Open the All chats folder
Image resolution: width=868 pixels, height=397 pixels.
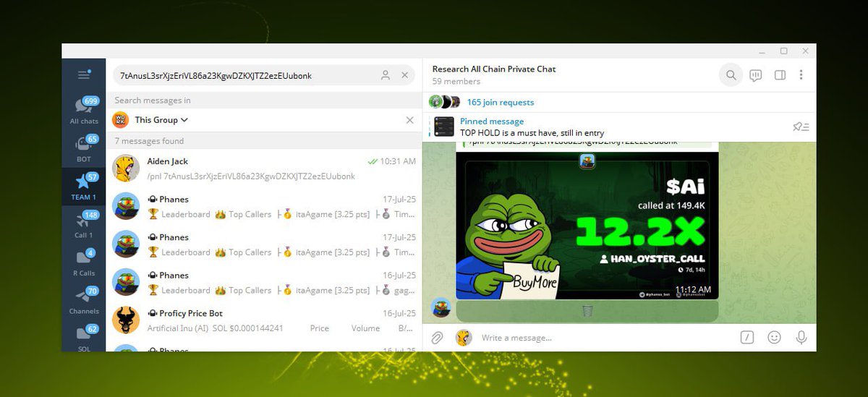click(x=84, y=111)
